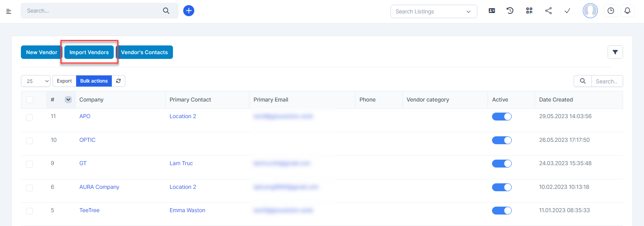Expand the 25 rows-per-page dropdown
The height and width of the screenshot is (226, 644).
coord(36,81)
